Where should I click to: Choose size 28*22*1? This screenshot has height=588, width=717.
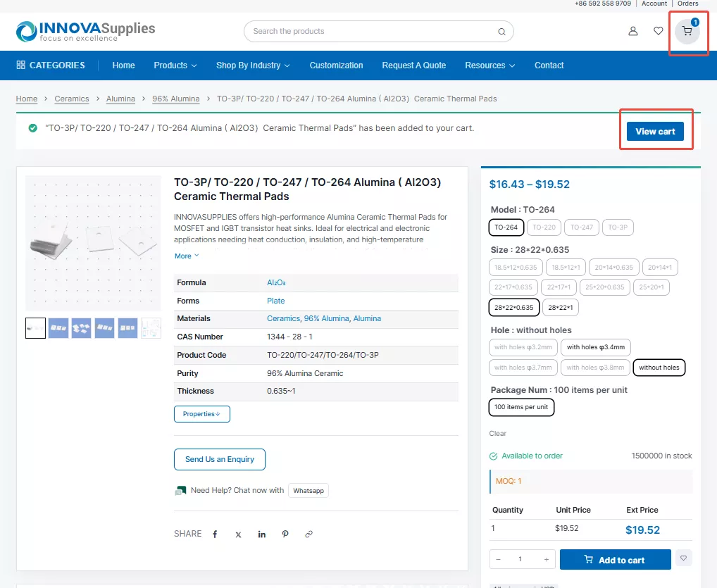click(x=561, y=307)
